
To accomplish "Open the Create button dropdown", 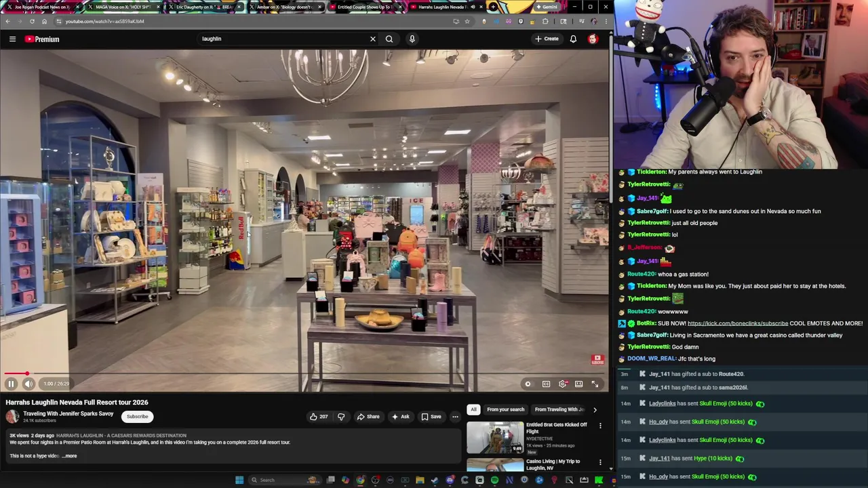I will [x=547, y=39].
